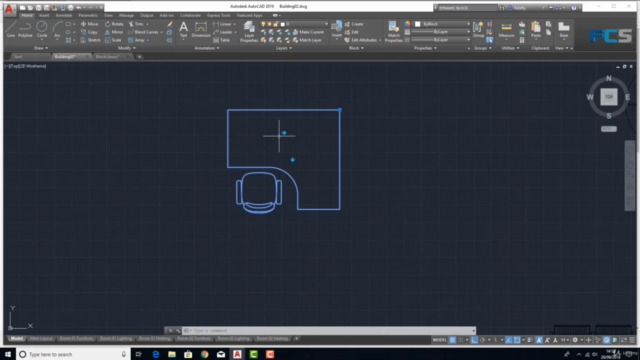Switch to the BlockLibrary drawing tab
The height and width of the screenshot is (360, 640).
(107, 57)
